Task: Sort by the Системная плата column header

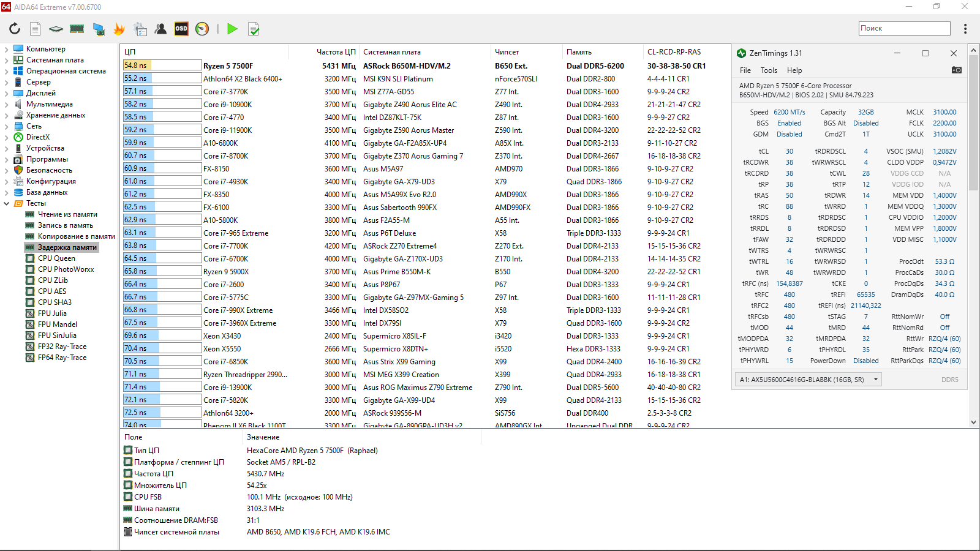Action: [x=425, y=52]
